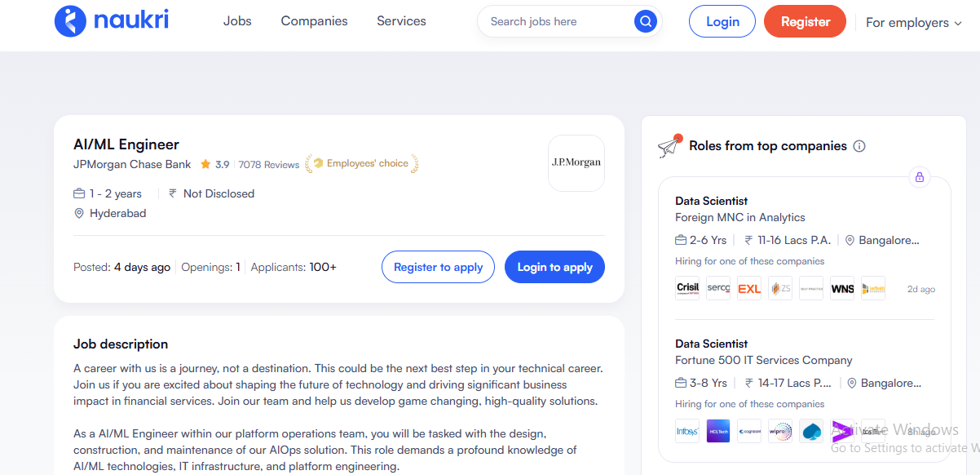
Task: Click the location pin beside Hyderabad
Action: pos(79,213)
